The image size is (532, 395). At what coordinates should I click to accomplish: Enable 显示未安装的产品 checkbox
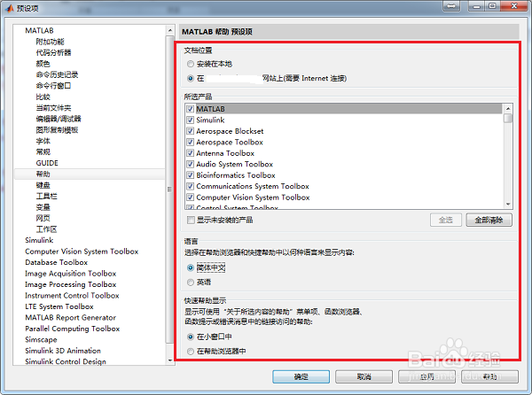[191, 220]
